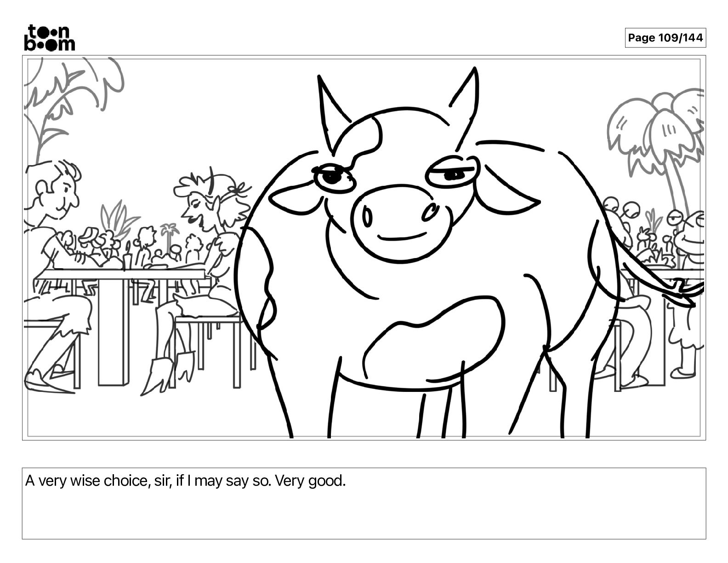Click the dialogue caption text box

pyautogui.click(x=364, y=503)
